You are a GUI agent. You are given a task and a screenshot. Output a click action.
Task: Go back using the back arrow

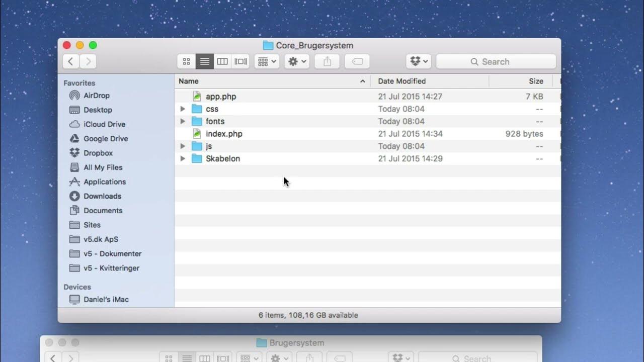click(70, 61)
